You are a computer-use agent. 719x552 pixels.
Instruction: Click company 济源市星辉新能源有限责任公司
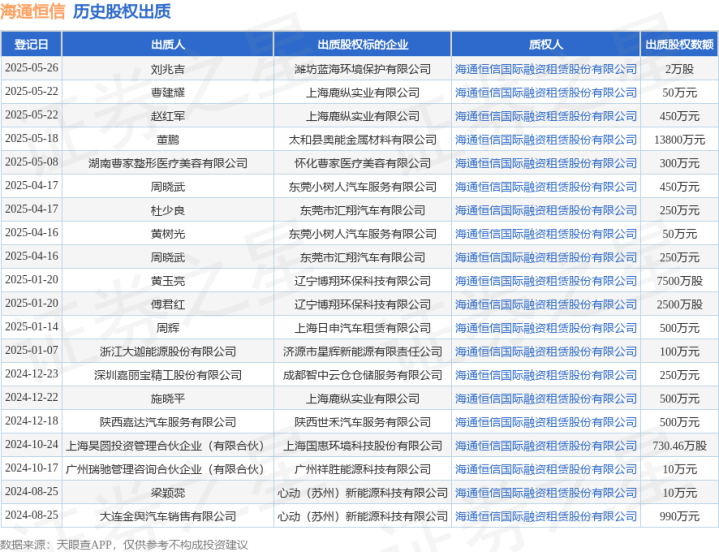click(x=362, y=352)
